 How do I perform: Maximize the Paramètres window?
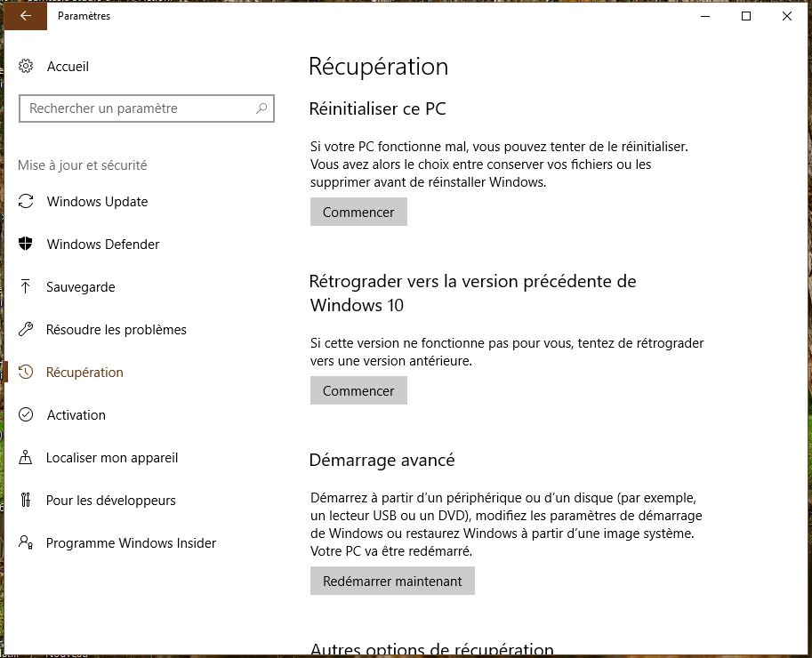(745, 16)
